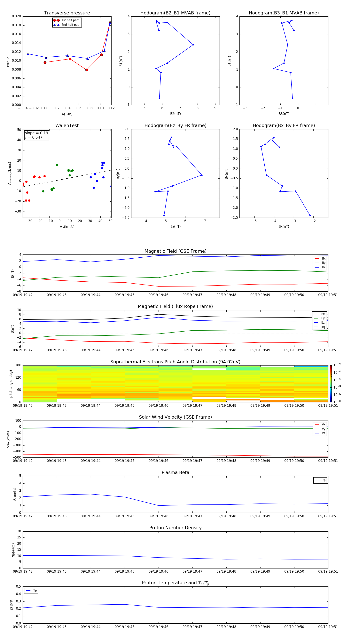Screen dimensions: 351x644
Task: Select "Bz'" in the Flux Rope Frame legend
Action: (x=320, y=323)
